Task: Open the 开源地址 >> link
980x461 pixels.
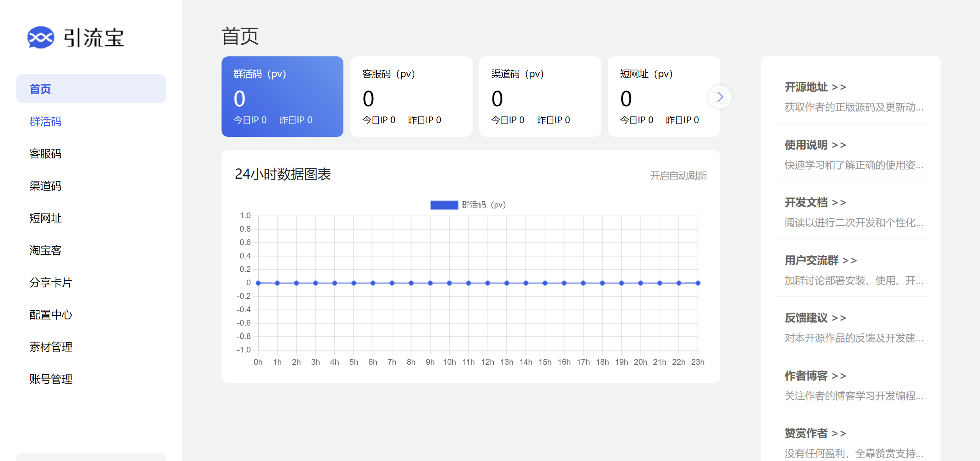Action: click(815, 87)
